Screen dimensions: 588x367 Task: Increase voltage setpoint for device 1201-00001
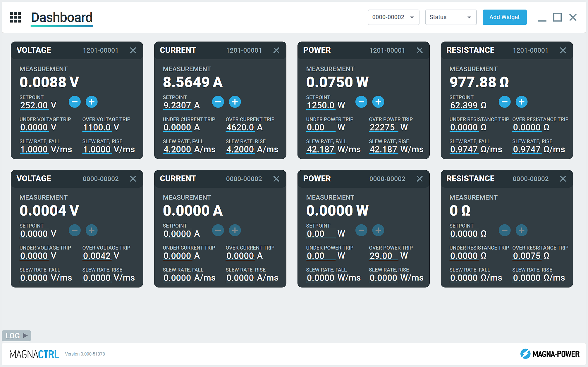(92, 102)
